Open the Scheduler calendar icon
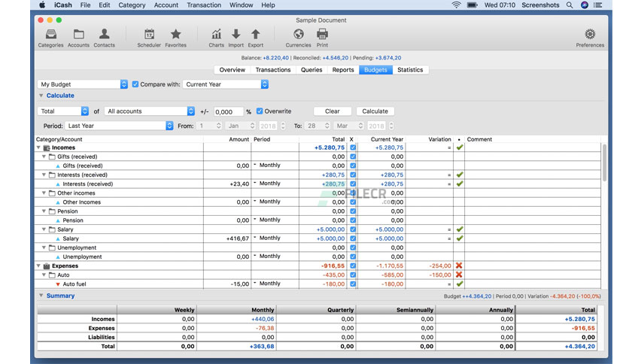The width and height of the screenshot is (629, 364). tap(149, 34)
